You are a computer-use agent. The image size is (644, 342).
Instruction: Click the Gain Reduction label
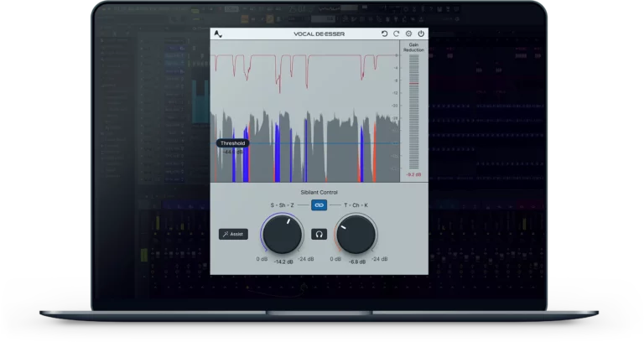point(413,47)
